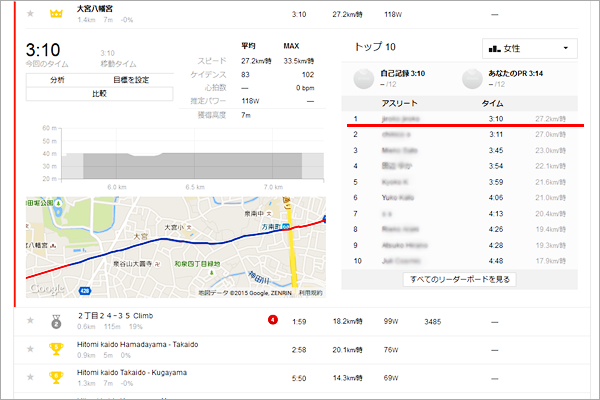Open the rank 10 athlete with 4:48
The image size is (600, 400).
[401, 261]
